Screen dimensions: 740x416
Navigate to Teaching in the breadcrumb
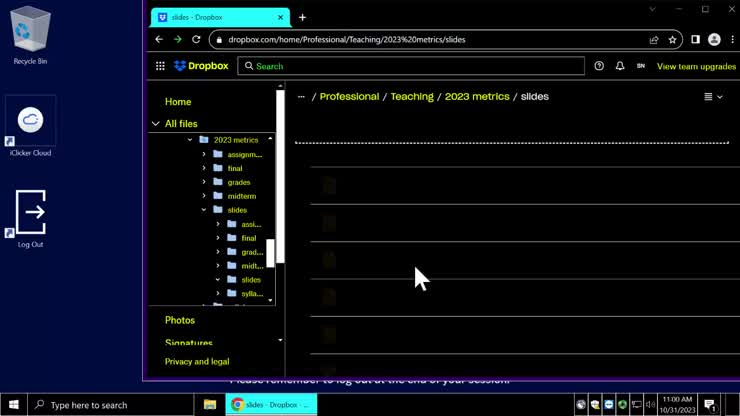click(x=412, y=97)
